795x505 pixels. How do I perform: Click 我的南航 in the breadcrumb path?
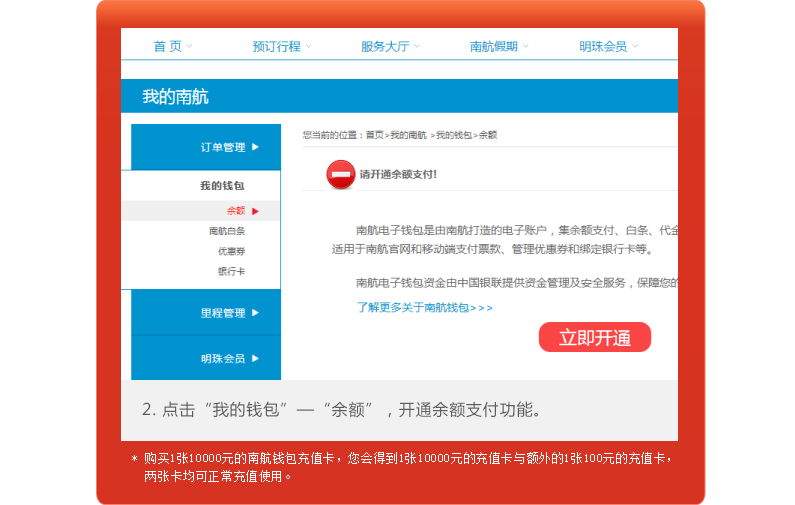pos(408,135)
